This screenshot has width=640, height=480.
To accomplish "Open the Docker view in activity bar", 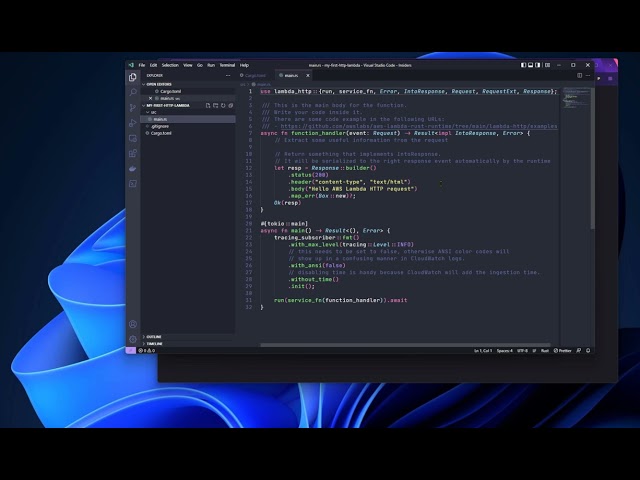I will (133, 169).
